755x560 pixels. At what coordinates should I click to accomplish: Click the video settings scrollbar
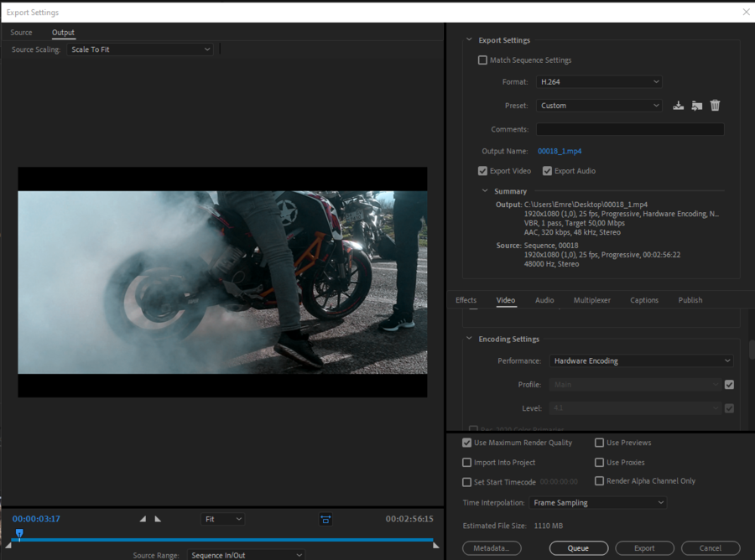pyautogui.click(x=752, y=350)
